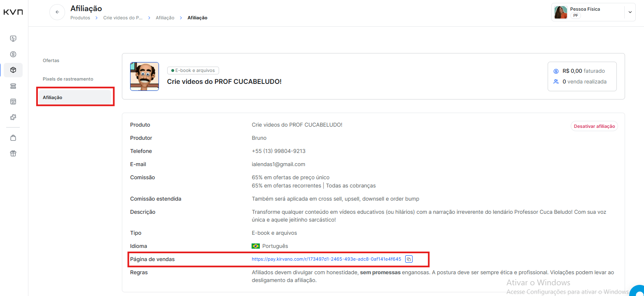Select the Afiliação side tab
Screen dimensions: 644x296
52,97
